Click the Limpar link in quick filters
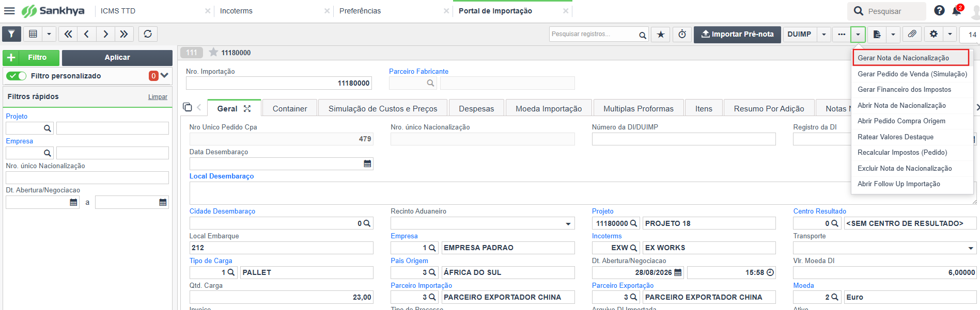The width and height of the screenshot is (980, 310). (158, 97)
